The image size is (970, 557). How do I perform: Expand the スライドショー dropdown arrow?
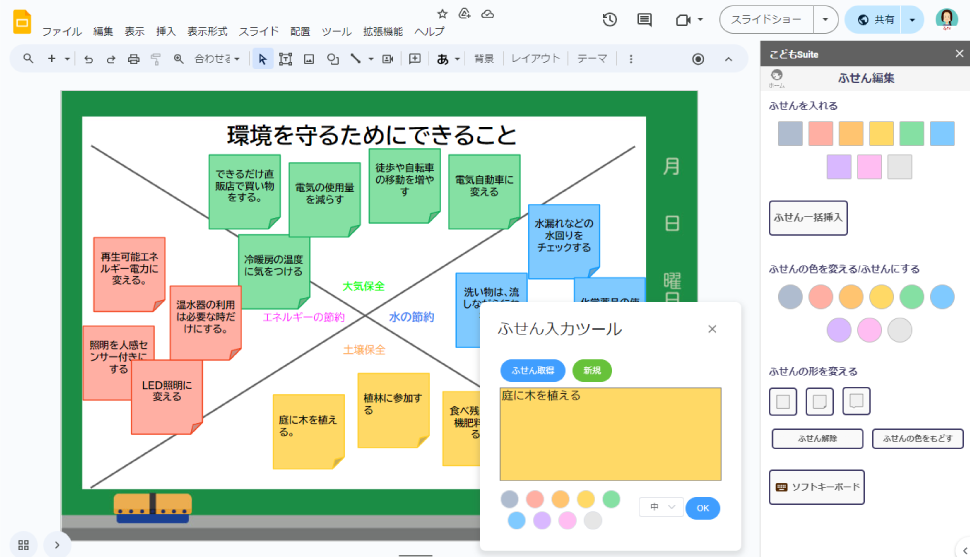(825, 20)
